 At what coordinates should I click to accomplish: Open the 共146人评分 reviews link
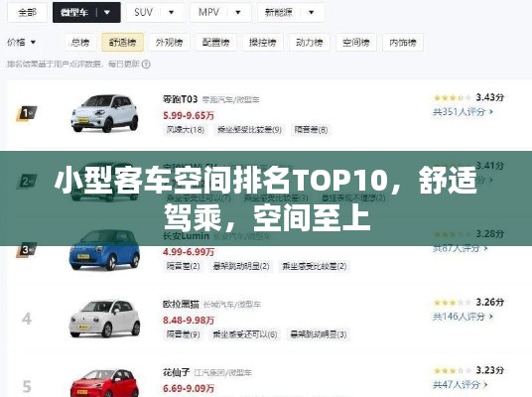[x=463, y=317]
